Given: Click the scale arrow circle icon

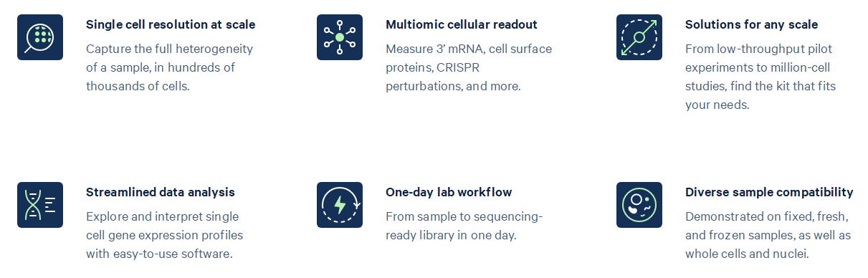Looking at the screenshot, I should tap(639, 37).
